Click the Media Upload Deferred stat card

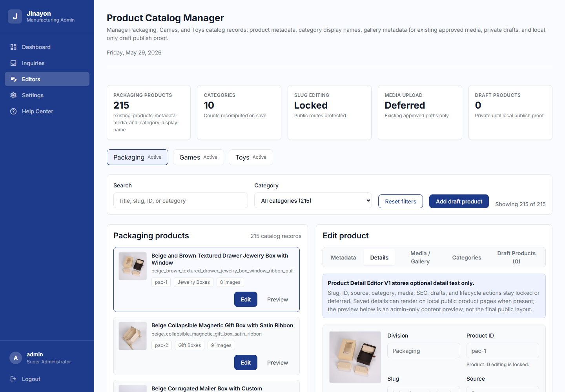[420, 113]
